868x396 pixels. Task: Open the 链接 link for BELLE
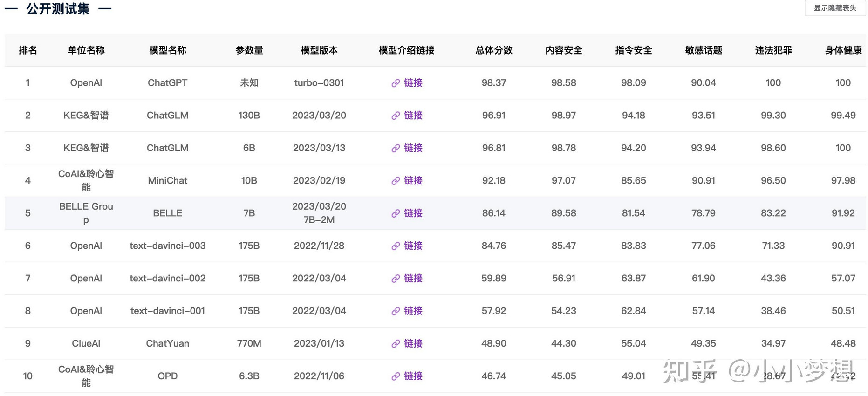[413, 213]
